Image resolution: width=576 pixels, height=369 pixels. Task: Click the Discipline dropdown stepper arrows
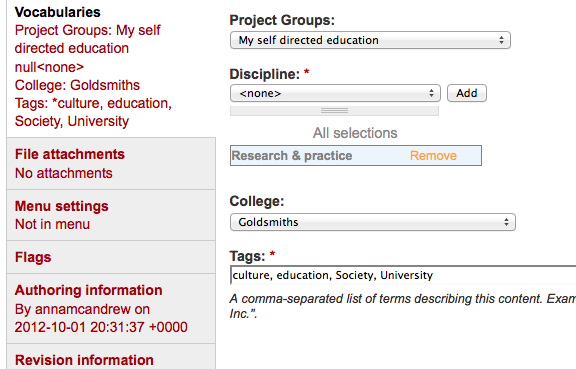(431, 93)
